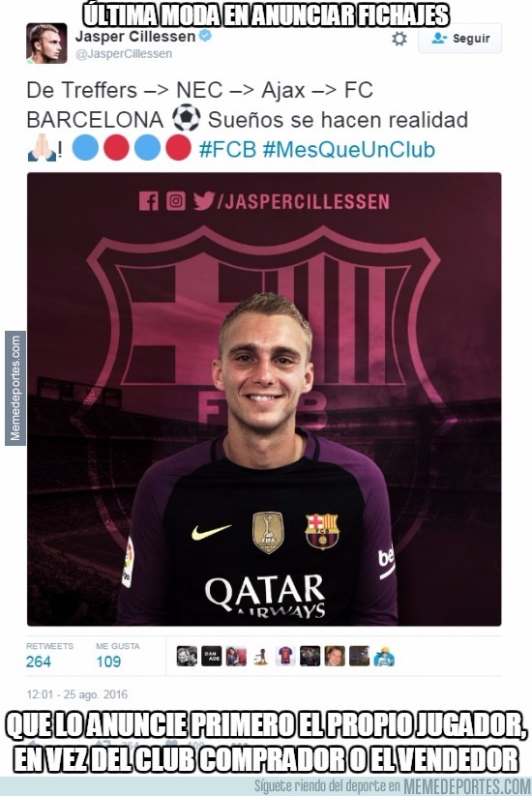
Task: Click Jasper Cillessen's profile avatar
Action: tap(46, 44)
